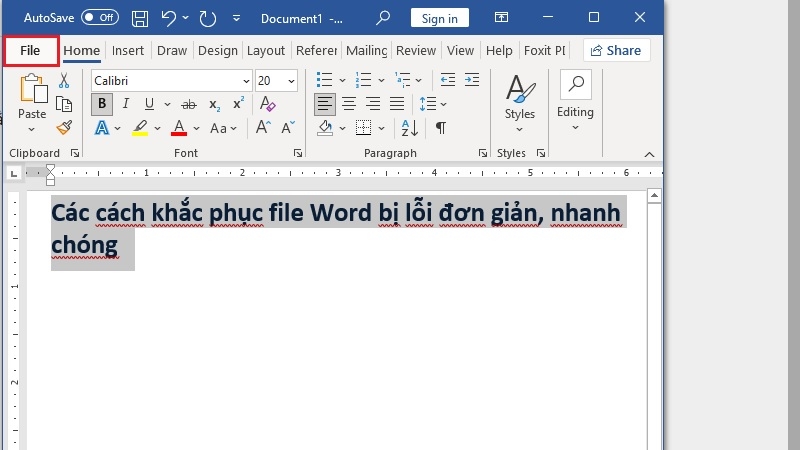The image size is (800, 450).
Task: Toggle Subscript formatting
Action: (x=214, y=105)
